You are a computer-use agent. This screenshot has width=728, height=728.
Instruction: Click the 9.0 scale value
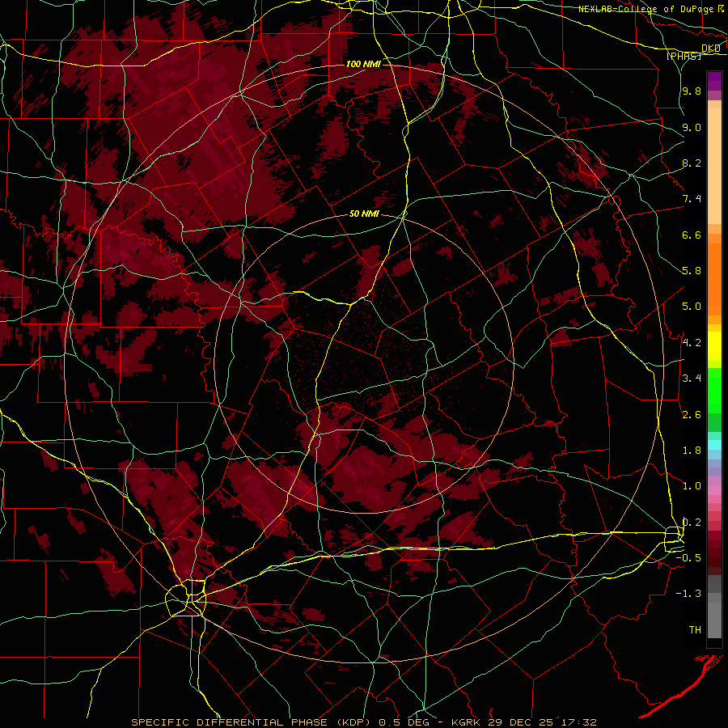tap(692, 128)
